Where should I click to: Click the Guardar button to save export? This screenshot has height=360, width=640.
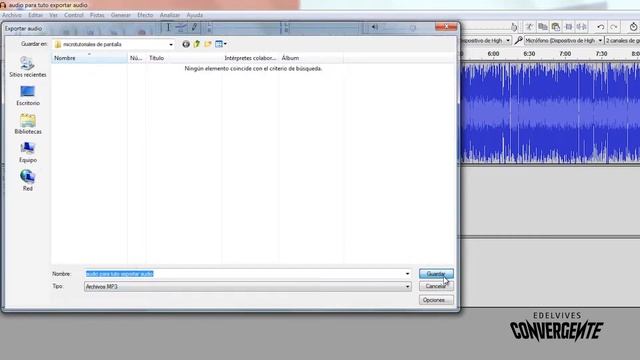pos(436,273)
